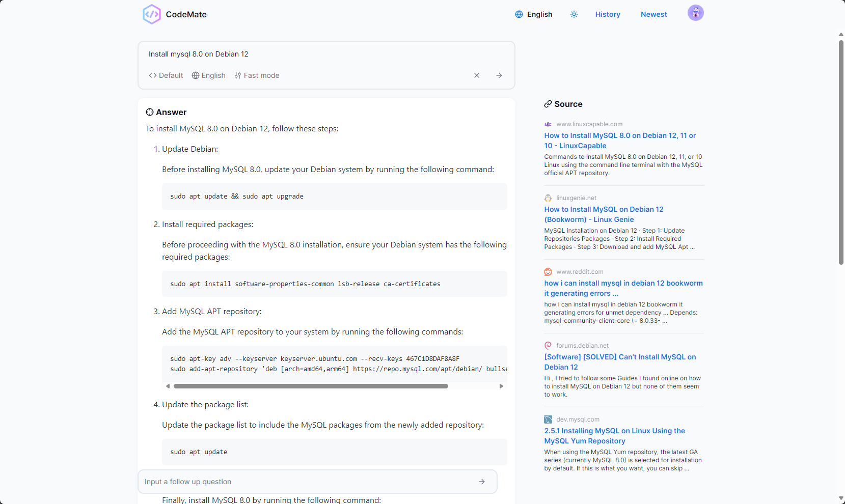Open the reddit debian 12 bookworm link
The image size is (845, 504).
(x=623, y=288)
